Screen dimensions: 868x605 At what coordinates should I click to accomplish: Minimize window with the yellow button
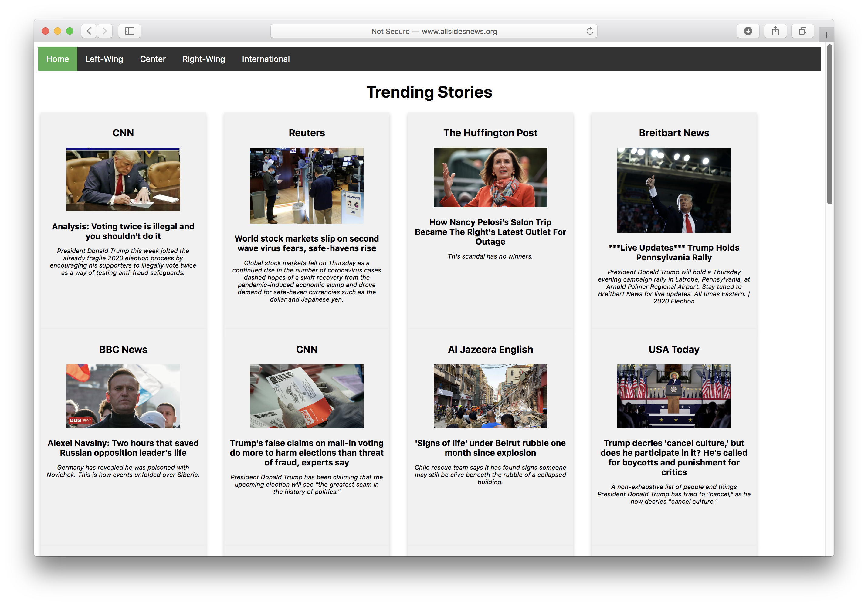point(58,31)
